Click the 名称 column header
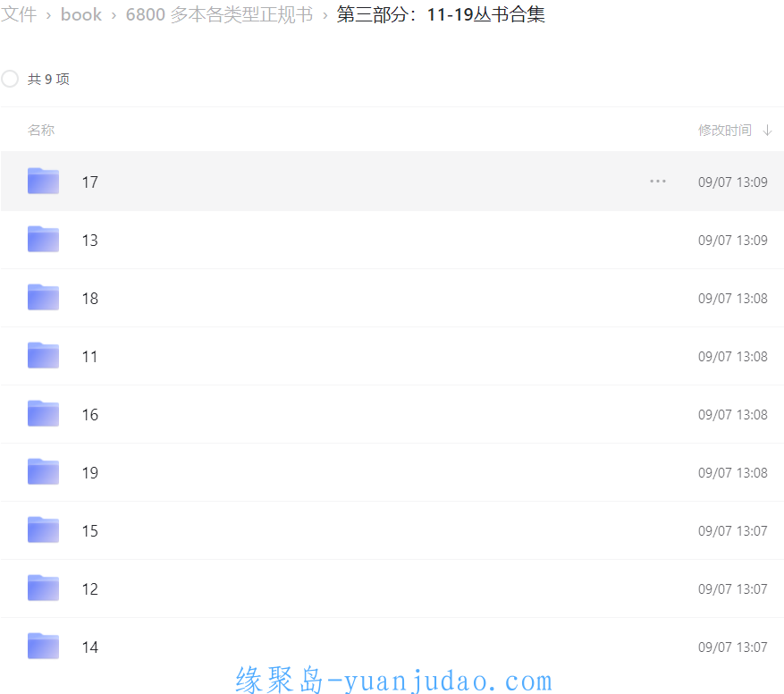This screenshot has height=694, width=784. (41, 131)
